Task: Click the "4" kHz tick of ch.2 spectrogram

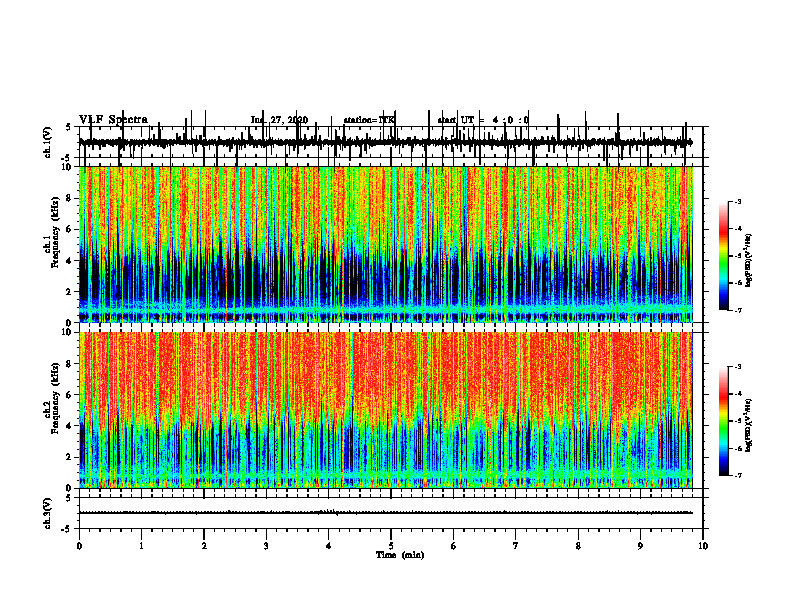Action: [70, 426]
